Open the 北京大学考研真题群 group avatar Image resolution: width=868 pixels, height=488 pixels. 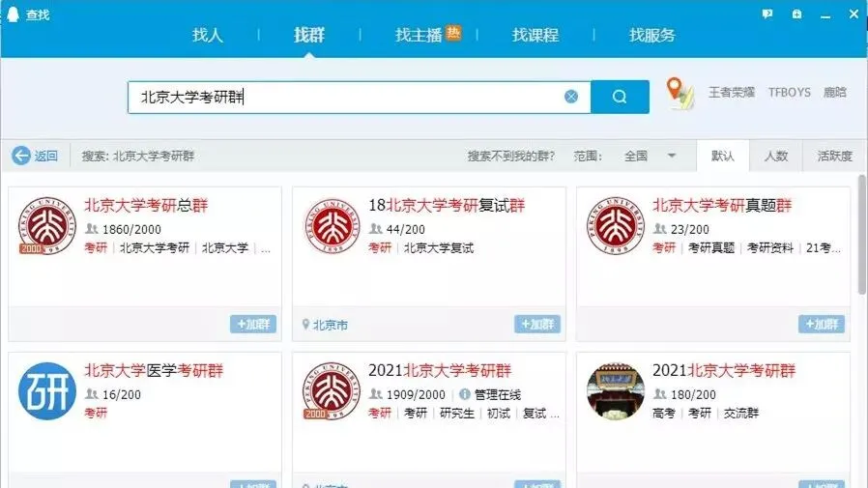pyautogui.click(x=615, y=225)
